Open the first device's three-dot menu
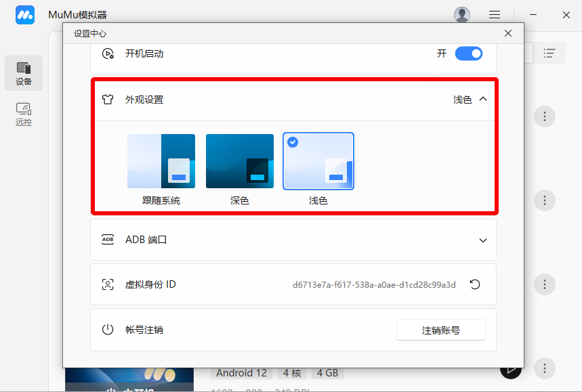This screenshot has width=582, height=392. [545, 116]
